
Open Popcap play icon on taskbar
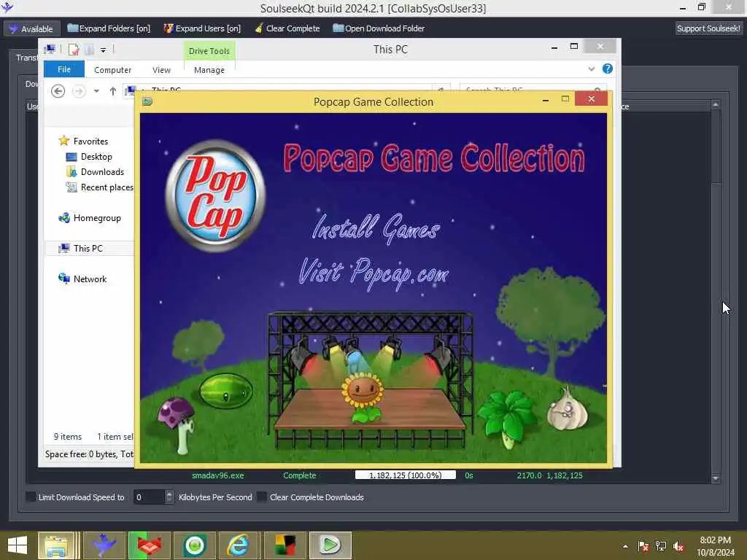pos(330,545)
